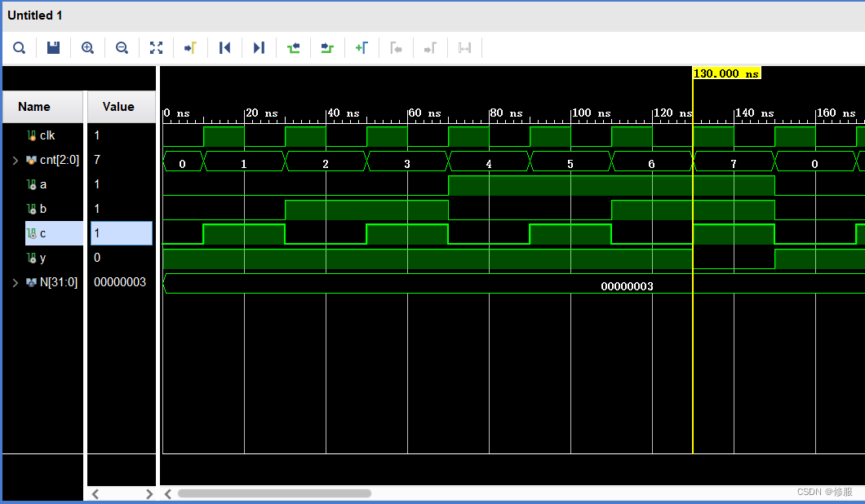The image size is (865, 504).
Task: Click the Go to Cursor icon
Action: pos(190,48)
